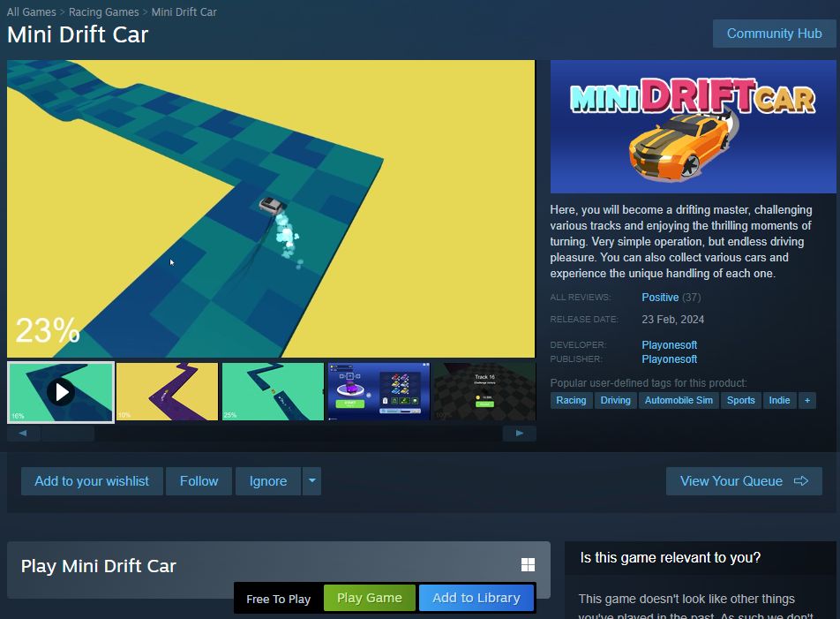
Task: Click the release date 23 Feb, 2024
Action: click(673, 320)
